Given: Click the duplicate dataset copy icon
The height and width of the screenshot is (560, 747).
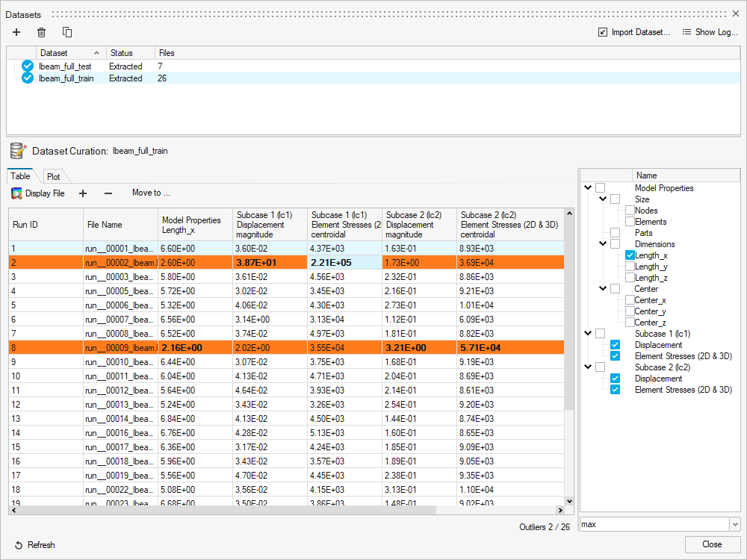Looking at the screenshot, I should (x=67, y=32).
